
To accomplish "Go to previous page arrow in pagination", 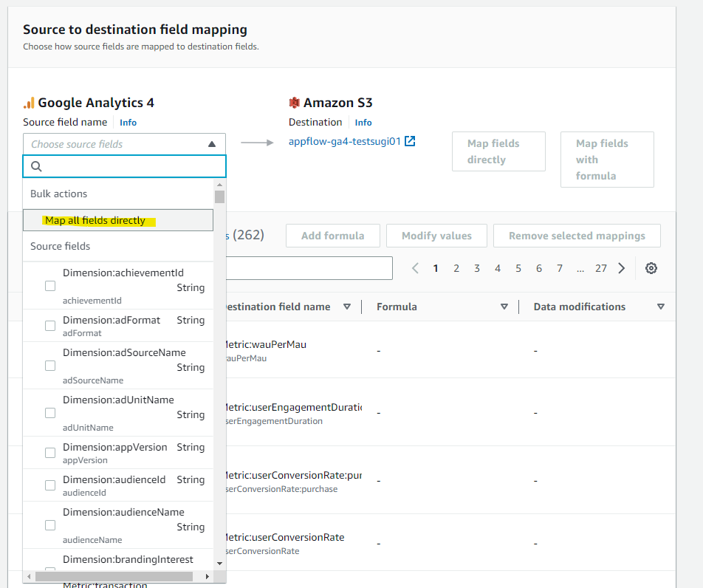I will (x=415, y=268).
